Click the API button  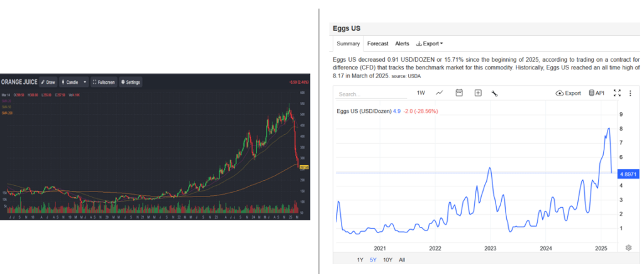pos(596,93)
